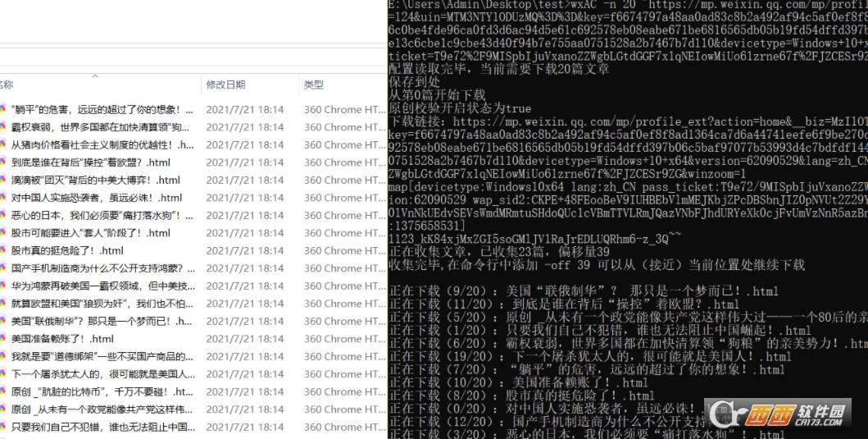
Task: Click console line 正在下载（11/20）到底是谁在背后
Action: pyautogui.click(x=564, y=304)
